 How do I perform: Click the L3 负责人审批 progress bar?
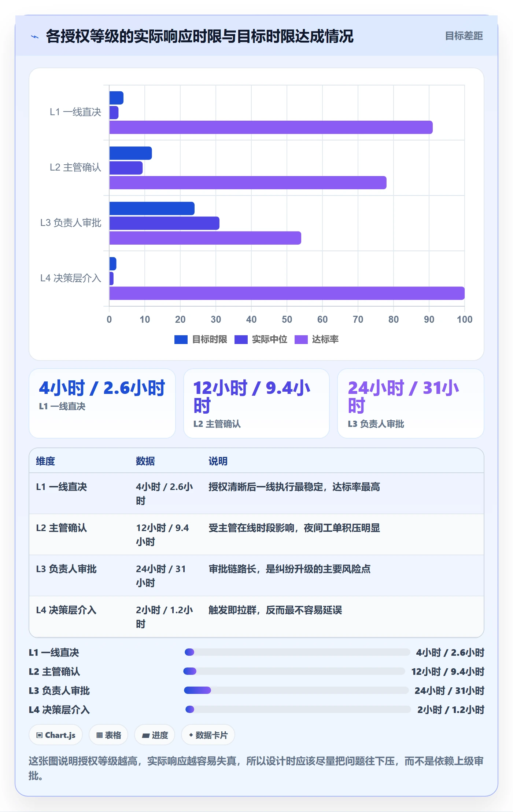point(296,690)
